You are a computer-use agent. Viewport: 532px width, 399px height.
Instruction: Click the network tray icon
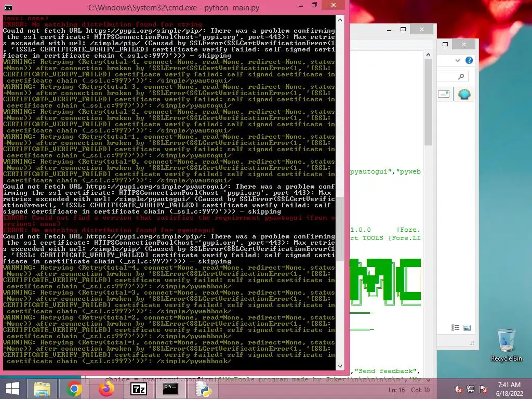tap(471, 389)
